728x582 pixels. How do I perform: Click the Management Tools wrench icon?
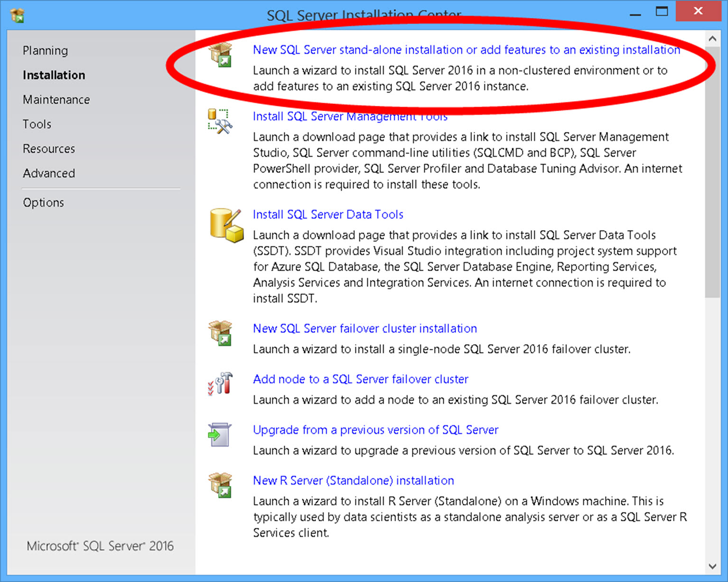point(220,122)
